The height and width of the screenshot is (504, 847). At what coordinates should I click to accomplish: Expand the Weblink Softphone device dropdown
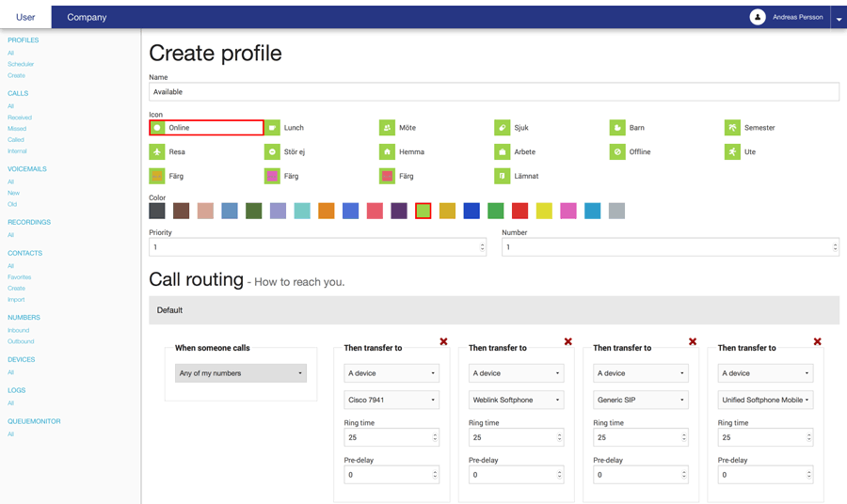pyautogui.click(x=516, y=400)
